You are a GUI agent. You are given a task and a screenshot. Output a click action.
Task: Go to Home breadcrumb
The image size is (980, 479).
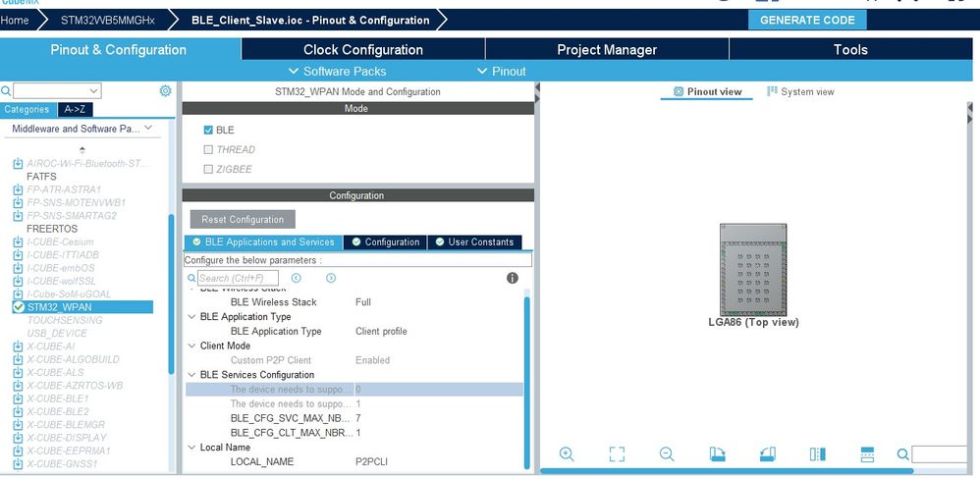[15, 20]
